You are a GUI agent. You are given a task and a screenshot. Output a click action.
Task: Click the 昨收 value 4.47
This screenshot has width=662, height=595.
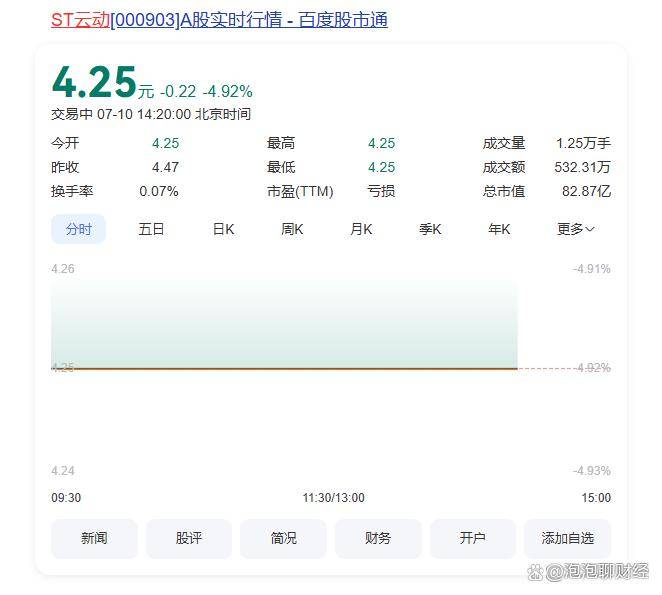(x=166, y=167)
